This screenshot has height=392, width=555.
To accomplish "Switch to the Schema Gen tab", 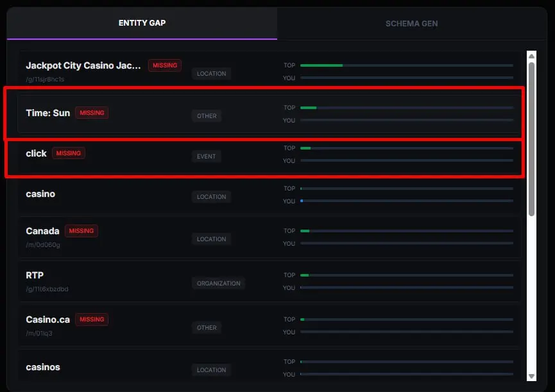I will click(411, 24).
